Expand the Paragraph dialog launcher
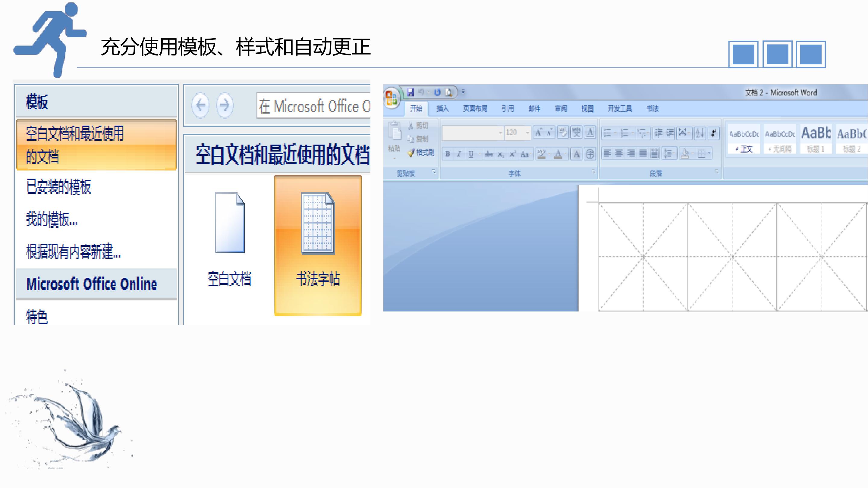Image resolution: width=868 pixels, height=488 pixels. [x=716, y=172]
